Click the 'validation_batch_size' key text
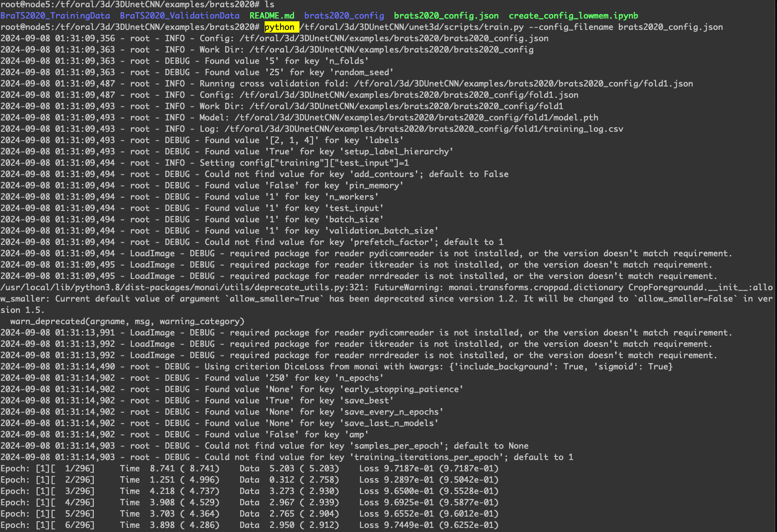The height and width of the screenshot is (532, 777). [x=381, y=231]
